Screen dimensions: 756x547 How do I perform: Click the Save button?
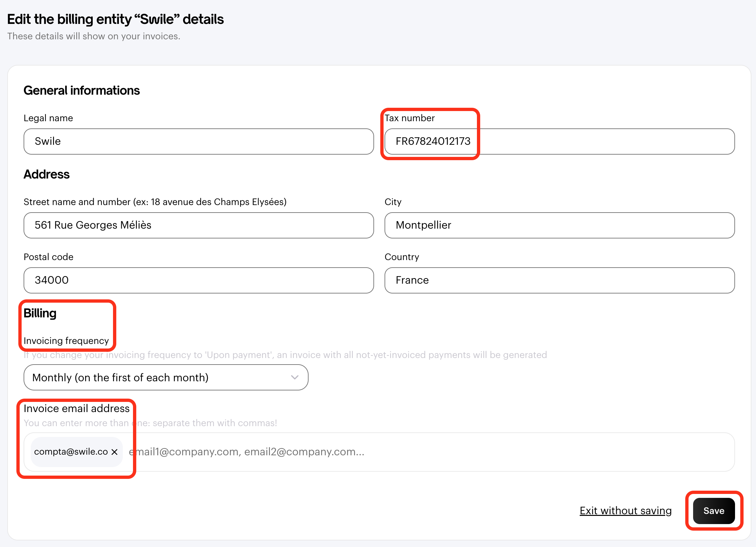point(714,511)
